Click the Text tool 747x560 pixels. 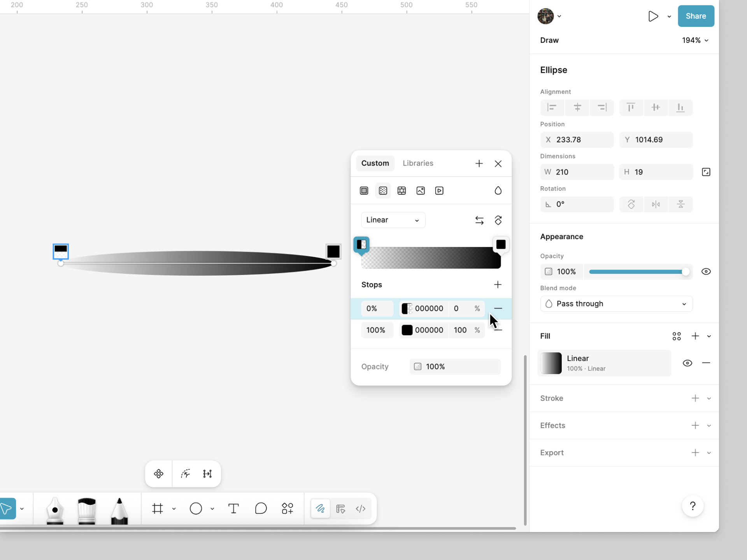coord(233,509)
